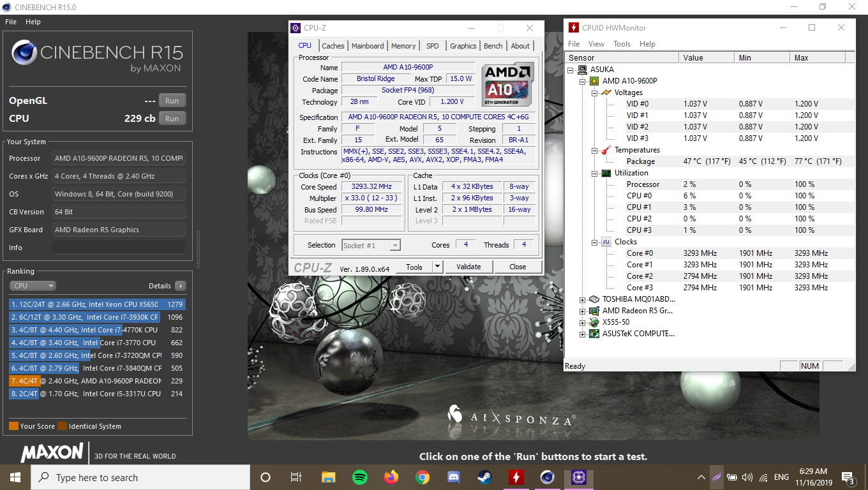
Task: Click the Utilization icon in HWMonitor
Action: (606, 173)
